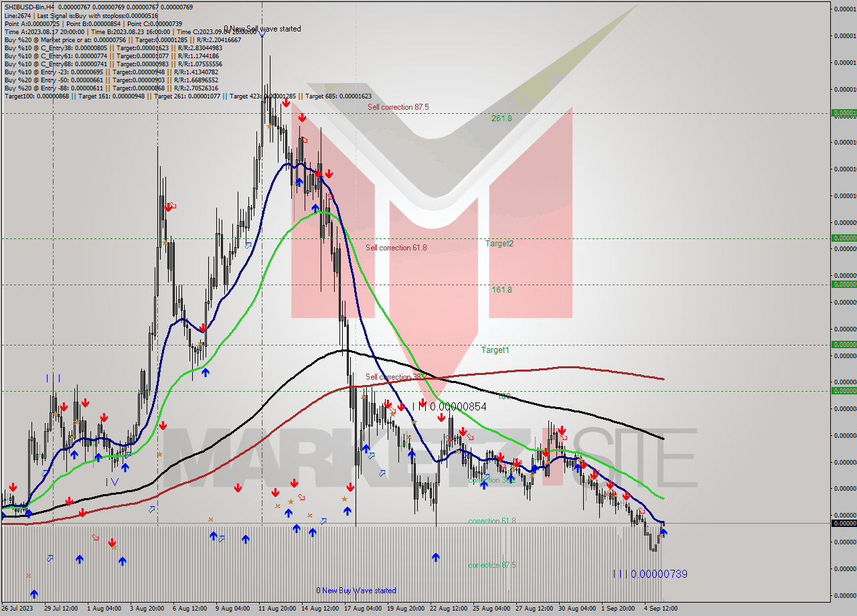857x616 pixels.
Task: Click the '0 New Sell wave started' label
Action: [262, 29]
